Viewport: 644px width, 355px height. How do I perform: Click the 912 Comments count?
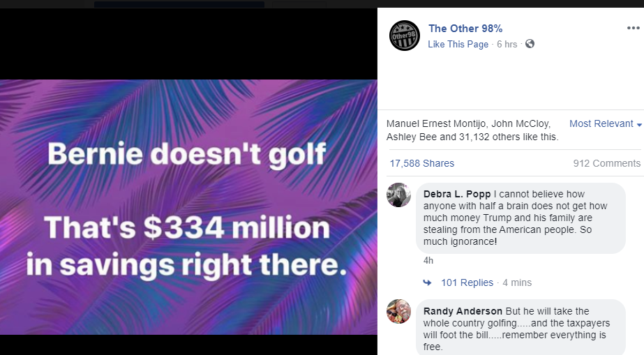(x=606, y=163)
